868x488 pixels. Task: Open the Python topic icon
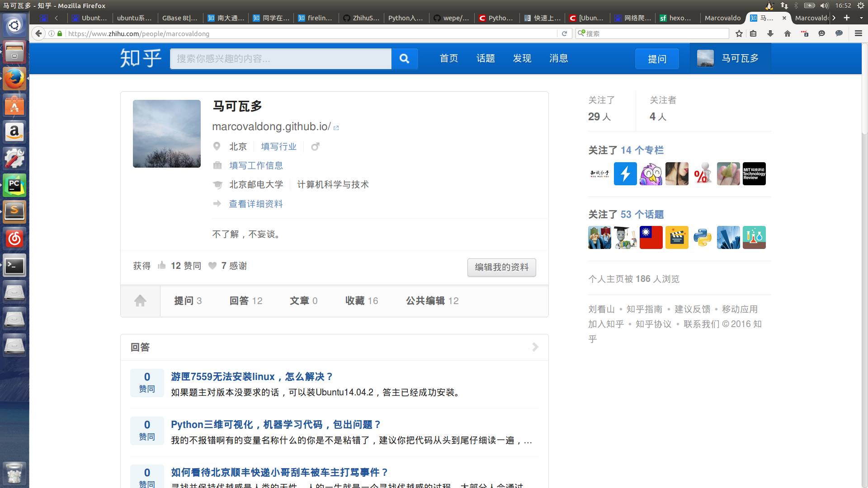[x=703, y=237]
